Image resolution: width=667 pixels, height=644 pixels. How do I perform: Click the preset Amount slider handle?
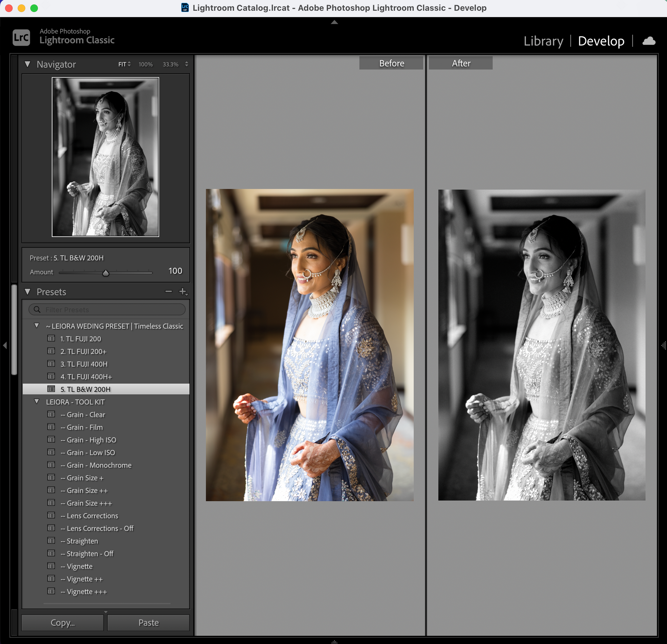[106, 273]
